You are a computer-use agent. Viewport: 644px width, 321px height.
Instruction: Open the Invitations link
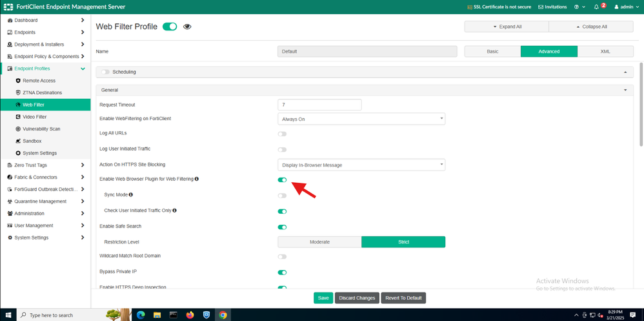pyautogui.click(x=552, y=7)
